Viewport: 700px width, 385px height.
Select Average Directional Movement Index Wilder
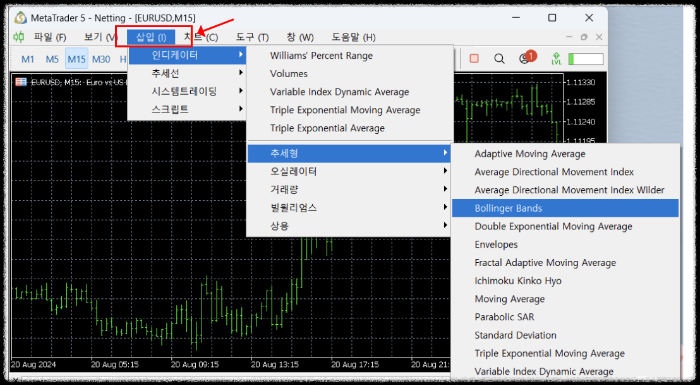(570, 190)
